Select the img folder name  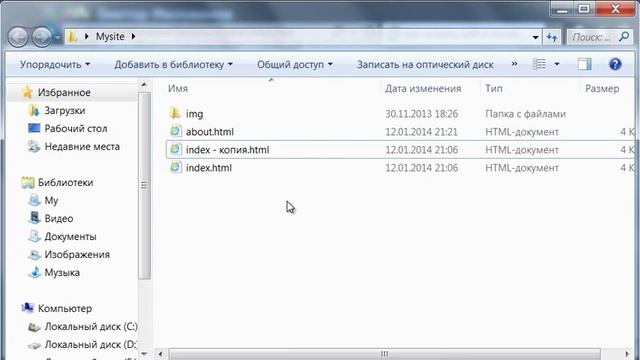coord(194,113)
